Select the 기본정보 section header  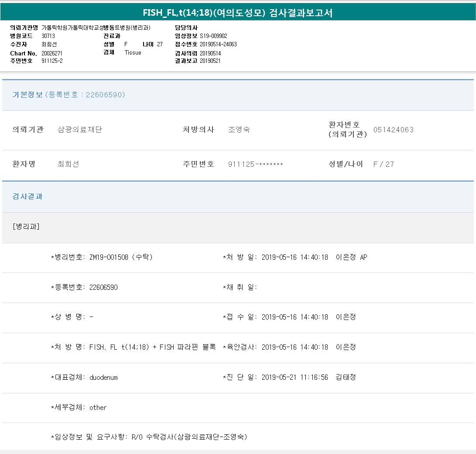(x=27, y=95)
